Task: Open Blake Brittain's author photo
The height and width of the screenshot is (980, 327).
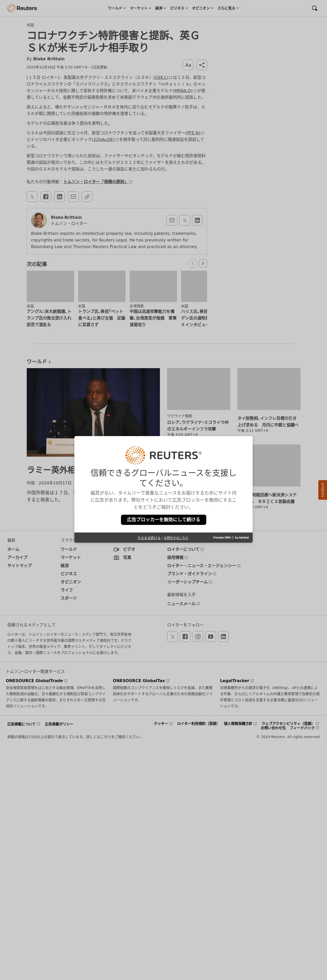Action: pos(39,220)
